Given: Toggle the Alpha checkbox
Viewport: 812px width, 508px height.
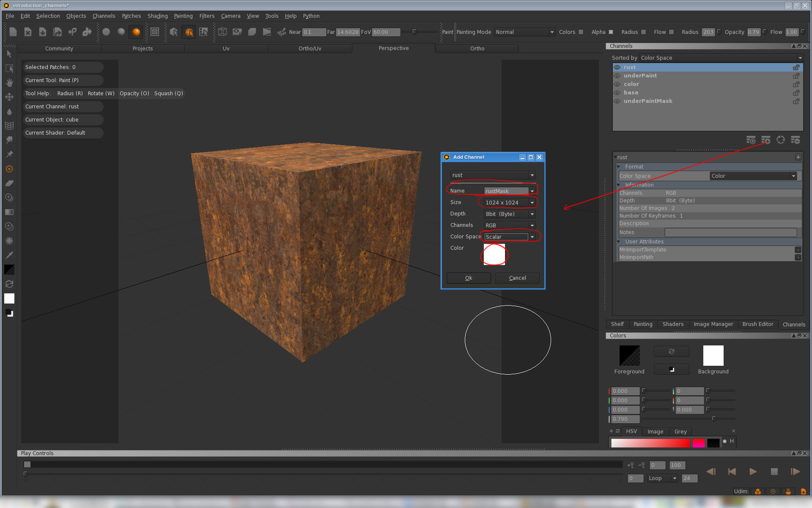Looking at the screenshot, I should coord(611,32).
